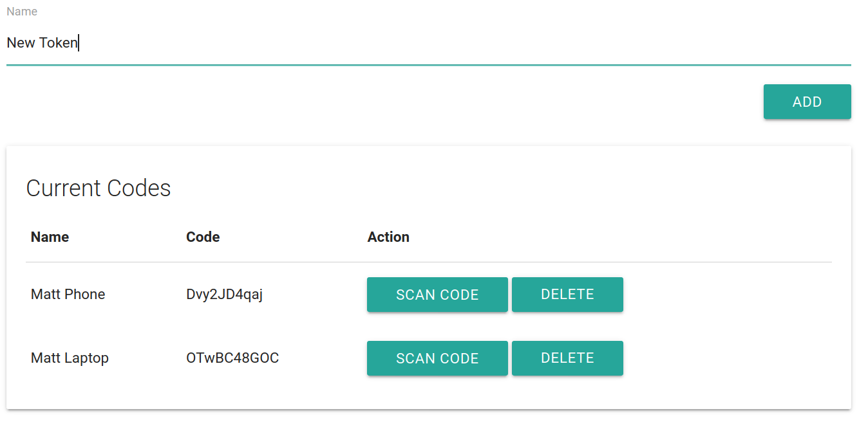
Task: Click the ADD button to create token
Action: coord(807,102)
